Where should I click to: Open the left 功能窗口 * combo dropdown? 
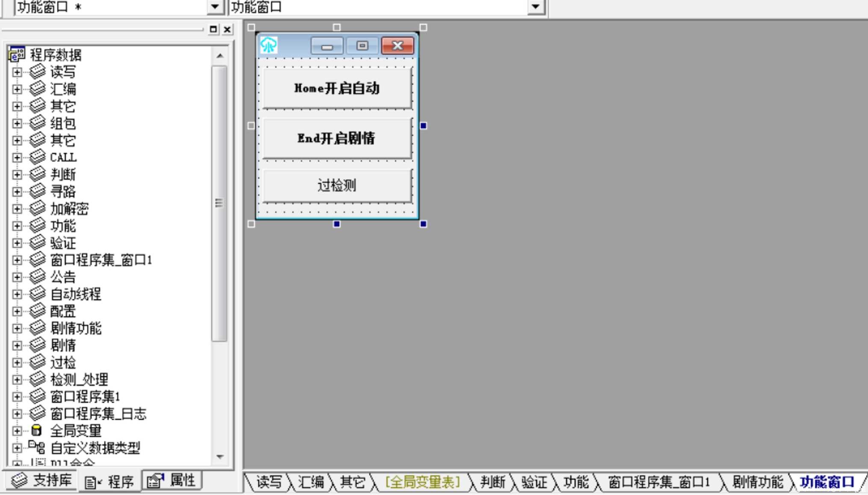(x=215, y=6)
